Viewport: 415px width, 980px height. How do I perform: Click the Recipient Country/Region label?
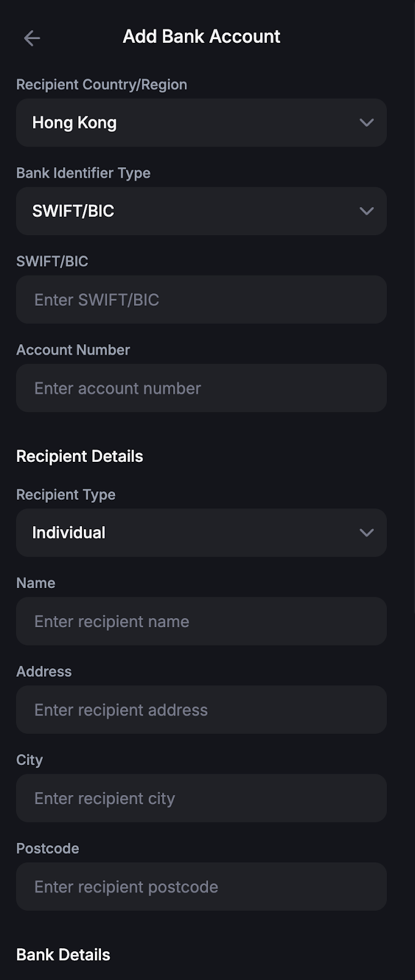click(x=102, y=85)
